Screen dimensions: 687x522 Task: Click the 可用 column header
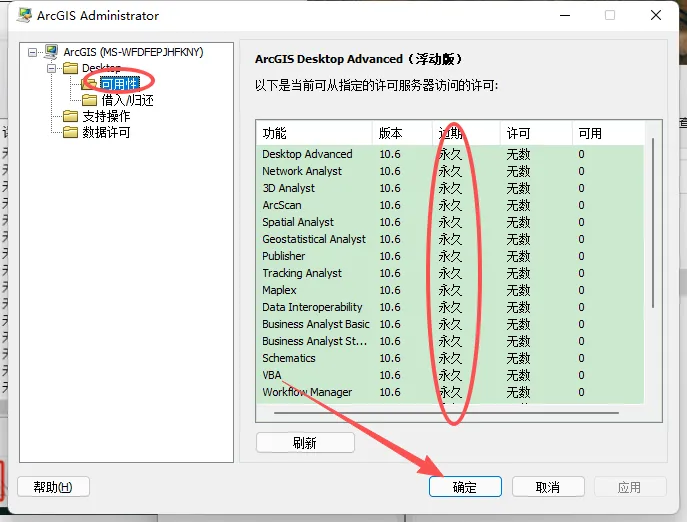click(609, 133)
